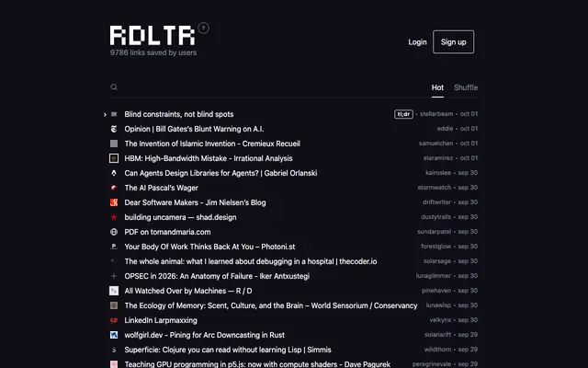Open The Invention of Islamic Invention link
The height and width of the screenshot is (368, 588).
212,144
